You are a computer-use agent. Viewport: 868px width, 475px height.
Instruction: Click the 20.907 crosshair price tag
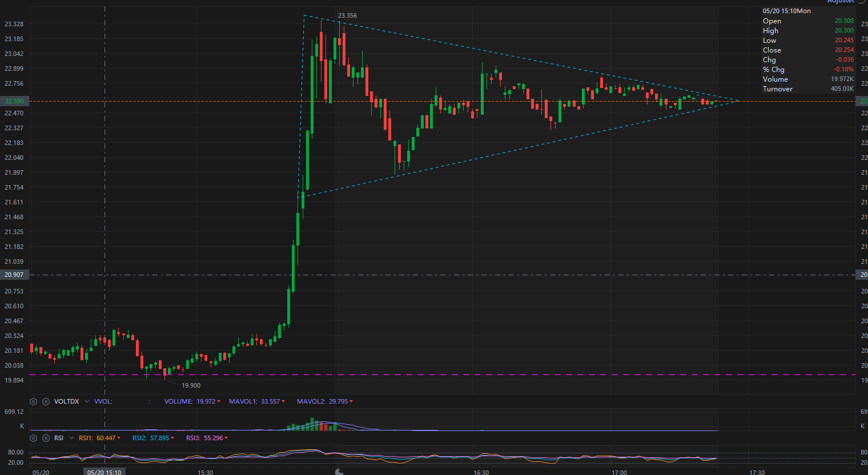click(14, 275)
